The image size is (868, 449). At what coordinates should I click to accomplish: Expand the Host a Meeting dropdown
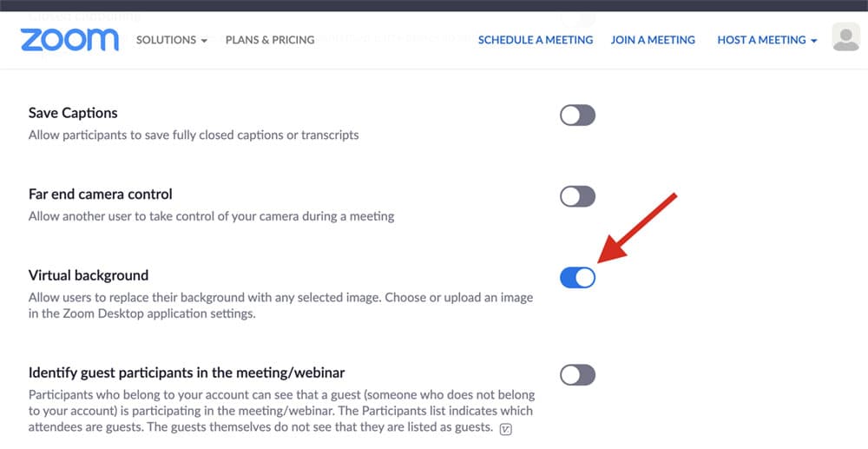click(767, 40)
